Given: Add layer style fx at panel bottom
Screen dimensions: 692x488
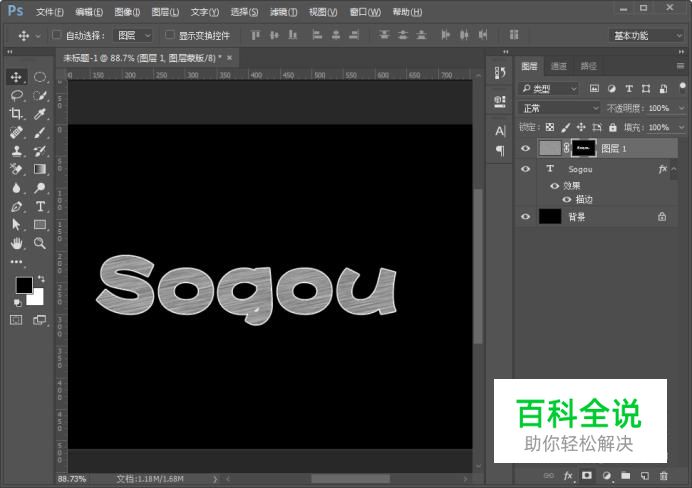Looking at the screenshot, I should click(x=568, y=476).
